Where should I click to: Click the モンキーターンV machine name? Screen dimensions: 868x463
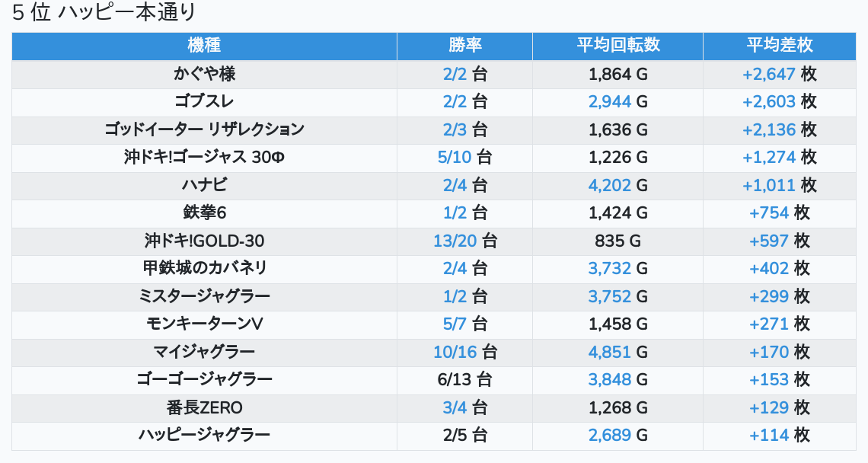pyautogui.click(x=204, y=324)
